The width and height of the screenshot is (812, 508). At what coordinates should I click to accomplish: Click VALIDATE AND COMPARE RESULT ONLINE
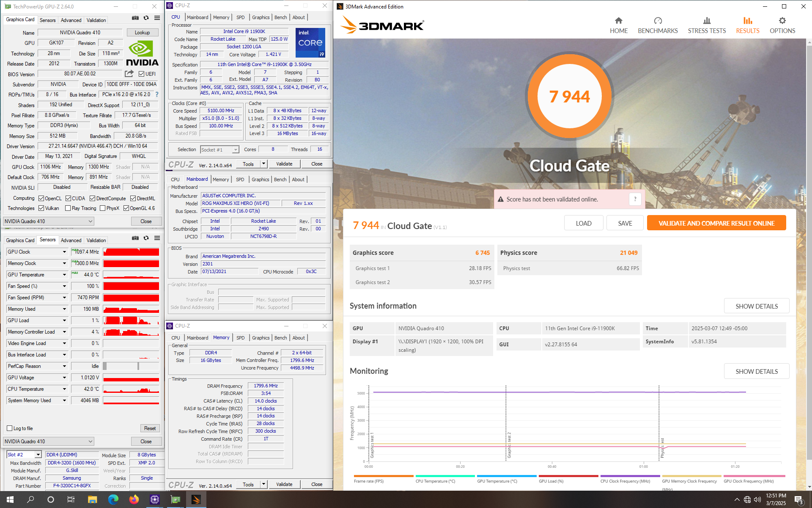coord(716,223)
